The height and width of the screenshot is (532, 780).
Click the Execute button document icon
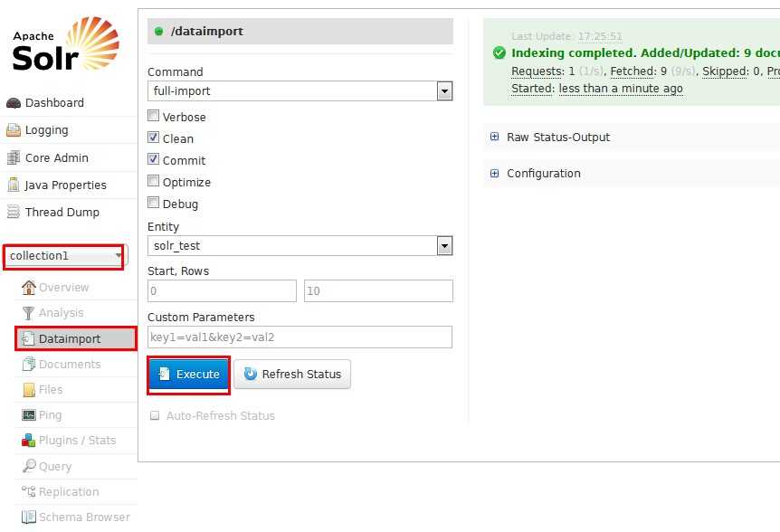(164, 374)
